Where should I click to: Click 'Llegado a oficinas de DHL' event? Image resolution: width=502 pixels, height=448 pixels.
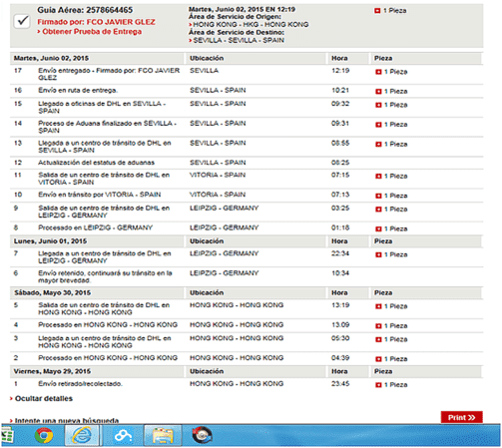tap(102, 107)
